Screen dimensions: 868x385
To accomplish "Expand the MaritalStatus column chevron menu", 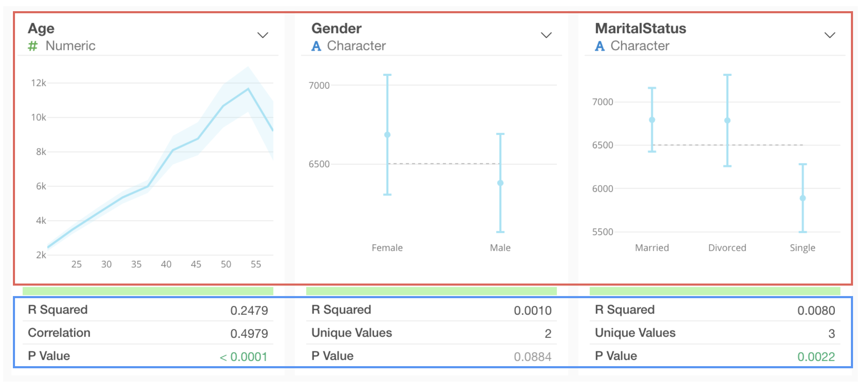I will point(830,35).
